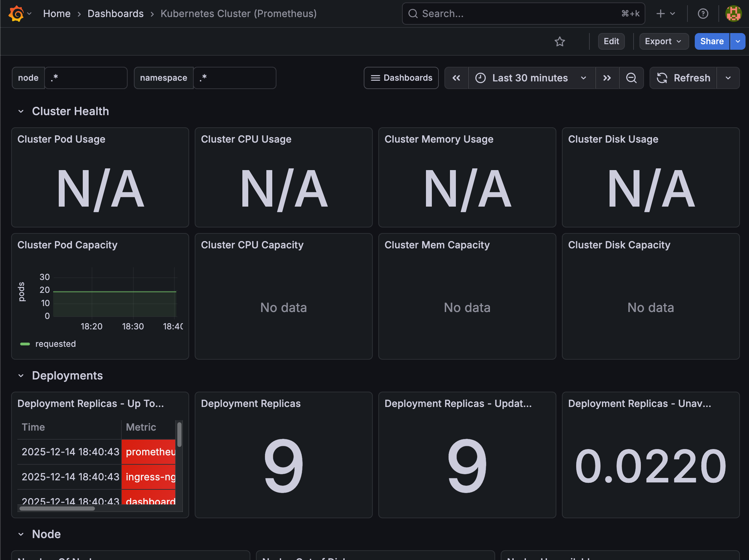This screenshot has height=560, width=749.
Task: Open the auto-refresh interval dropdown arrow
Action: pyautogui.click(x=728, y=78)
